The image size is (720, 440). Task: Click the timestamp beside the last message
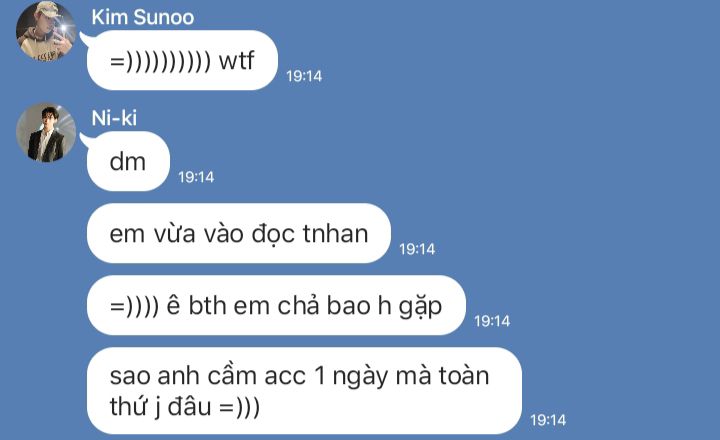(548, 420)
